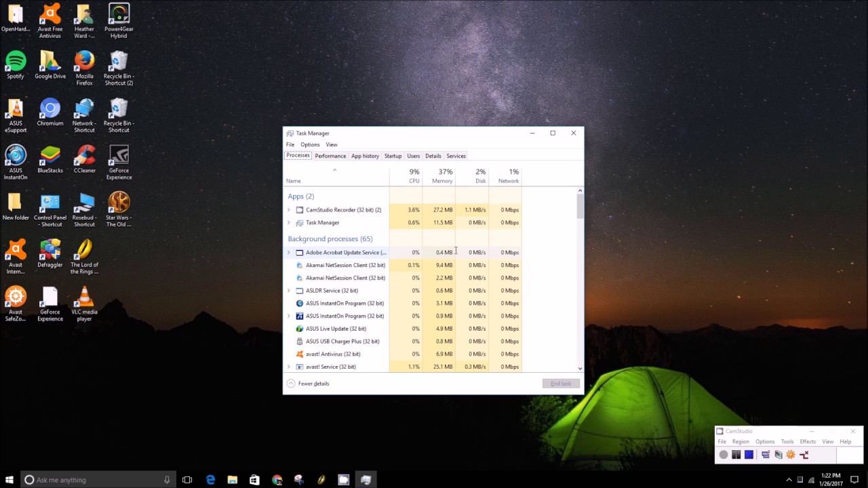Click the scroll-down arrow in process list
The height and width of the screenshot is (488, 868).
point(580,368)
